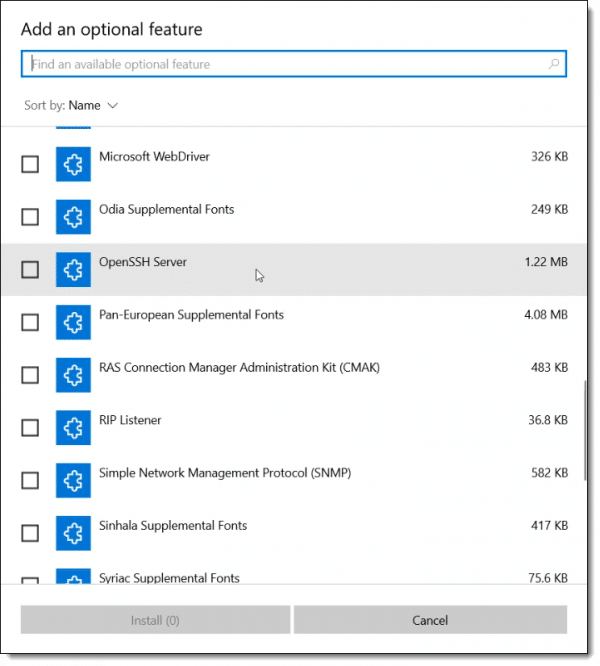Screen dimensions: 600x666
Task: Click the 1.22 MB size value
Action: 546,262
